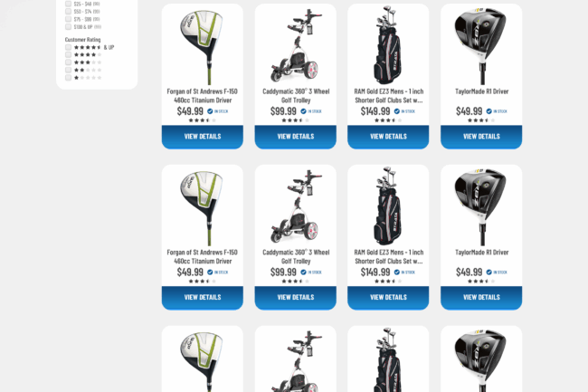Click In Stock checkmark icon on top-row Forgan driver
The image size is (588, 392).
210,111
